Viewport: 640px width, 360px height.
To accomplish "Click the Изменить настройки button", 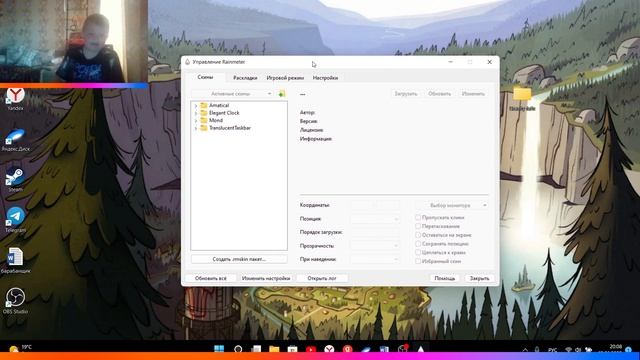I will point(266,278).
